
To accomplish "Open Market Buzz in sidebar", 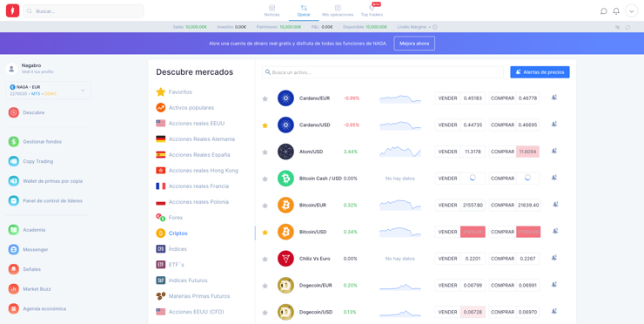I will point(30,289).
